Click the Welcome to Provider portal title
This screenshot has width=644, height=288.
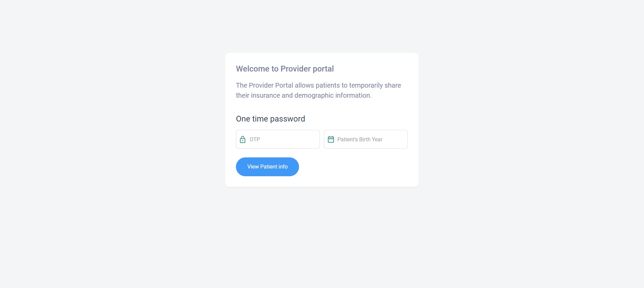click(285, 68)
